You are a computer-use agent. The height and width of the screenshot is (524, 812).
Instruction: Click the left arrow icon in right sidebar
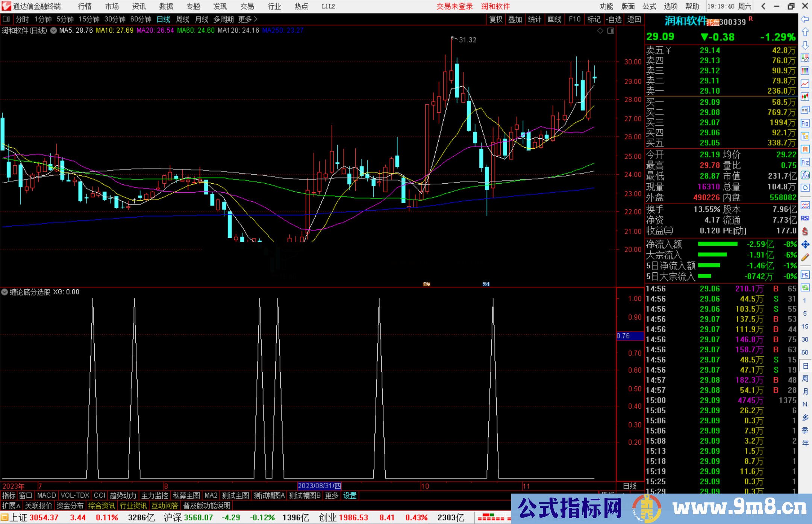[x=805, y=19]
